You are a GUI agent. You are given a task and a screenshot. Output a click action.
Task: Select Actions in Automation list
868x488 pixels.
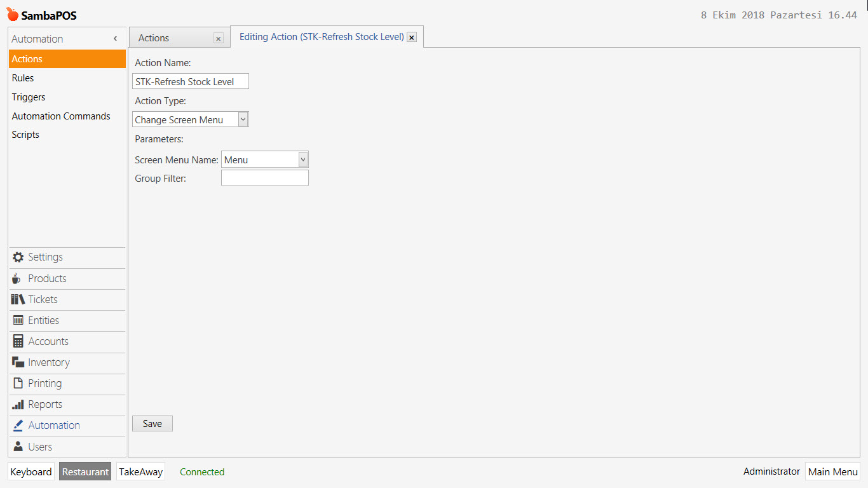pyautogui.click(x=67, y=59)
